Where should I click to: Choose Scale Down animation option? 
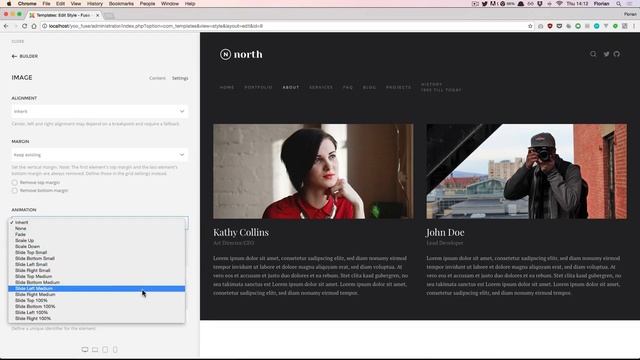(x=96, y=247)
